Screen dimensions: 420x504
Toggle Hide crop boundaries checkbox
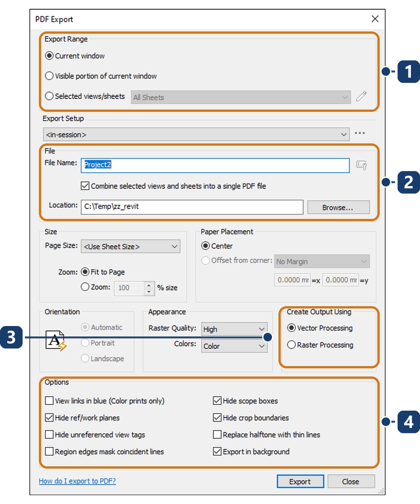pos(217,418)
